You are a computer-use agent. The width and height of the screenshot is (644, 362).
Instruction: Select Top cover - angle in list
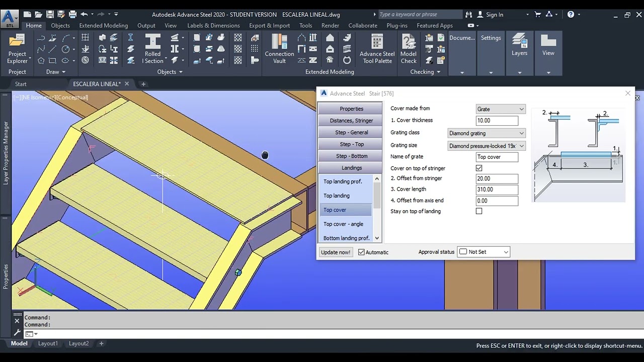(x=343, y=224)
